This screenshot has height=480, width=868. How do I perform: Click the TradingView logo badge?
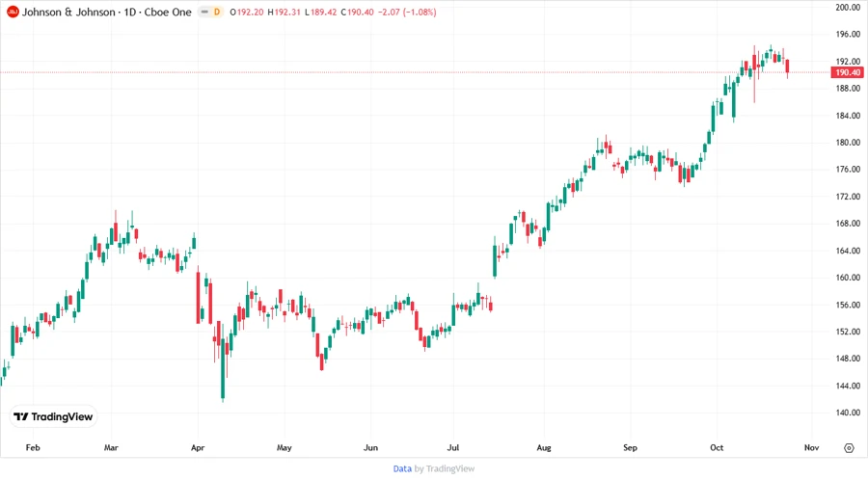point(53,417)
